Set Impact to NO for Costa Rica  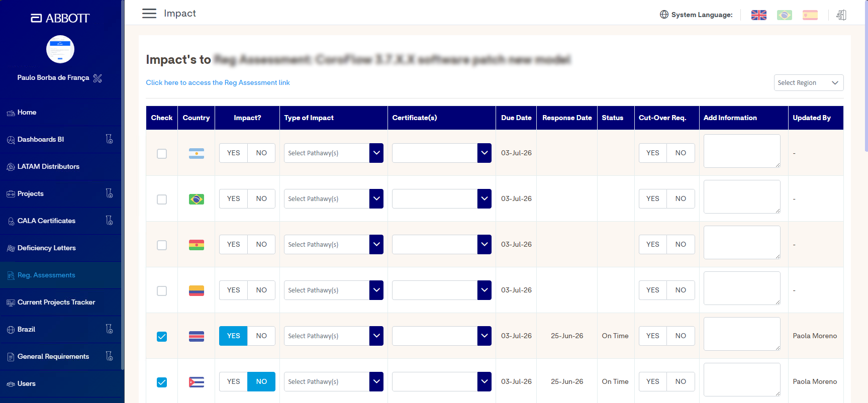[x=261, y=336]
